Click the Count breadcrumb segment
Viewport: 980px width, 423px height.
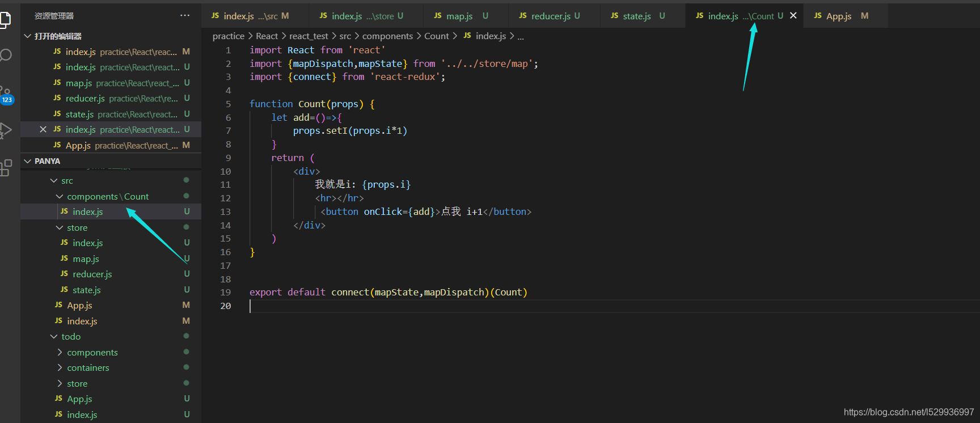point(437,36)
